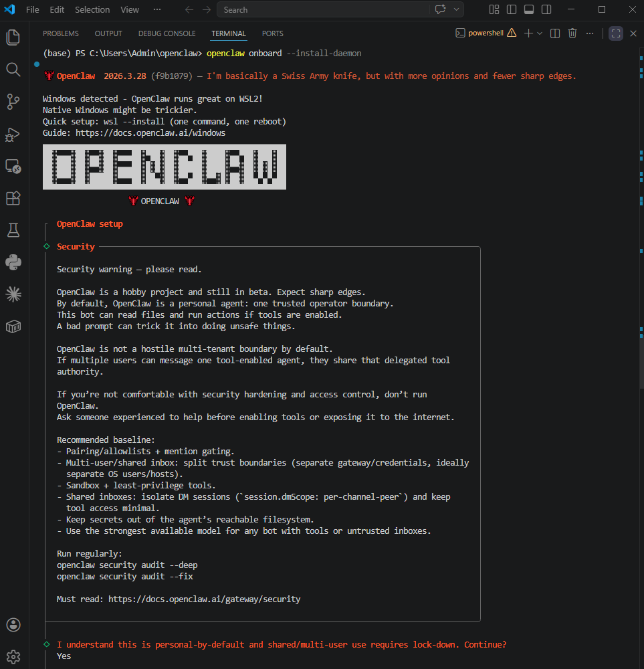This screenshot has width=644, height=669.
Task: Click the version '2026.3.28' text
Action: tap(125, 76)
